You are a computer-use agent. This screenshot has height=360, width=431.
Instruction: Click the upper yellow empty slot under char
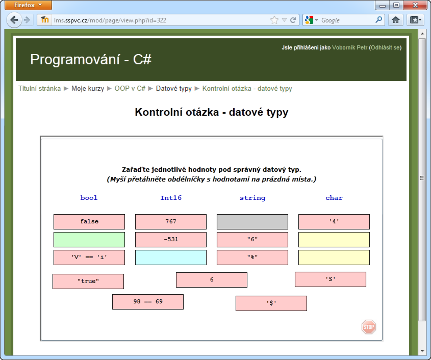click(x=334, y=240)
